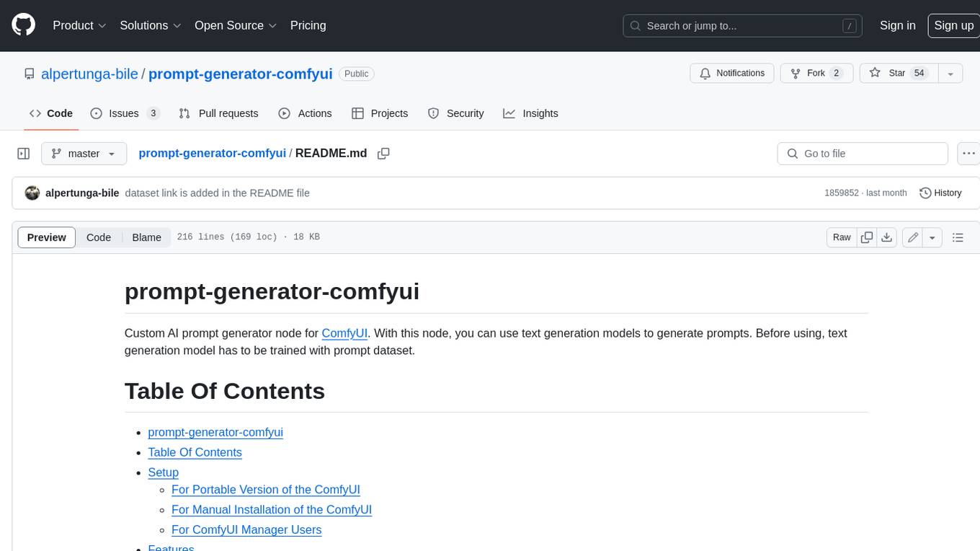The image size is (980, 551).
Task: Jump to For Manual Installation of the ComfyUI
Action: pos(272,510)
